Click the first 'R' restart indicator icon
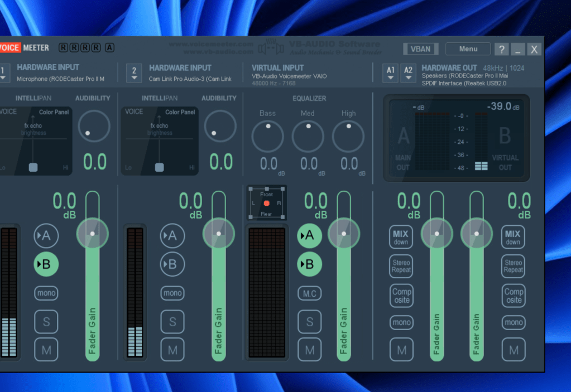The height and width of the screenshot is (392, 571). (x=63, y=47)
